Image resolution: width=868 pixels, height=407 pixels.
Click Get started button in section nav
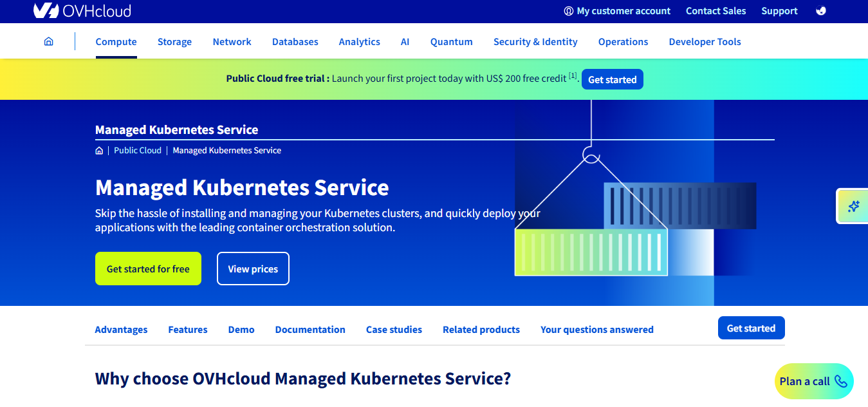(751, 328)
